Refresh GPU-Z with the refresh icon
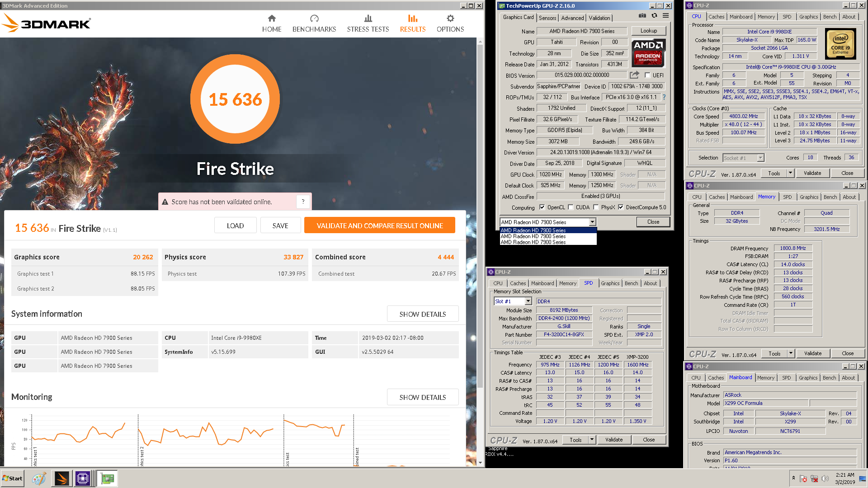 point(654,16)
